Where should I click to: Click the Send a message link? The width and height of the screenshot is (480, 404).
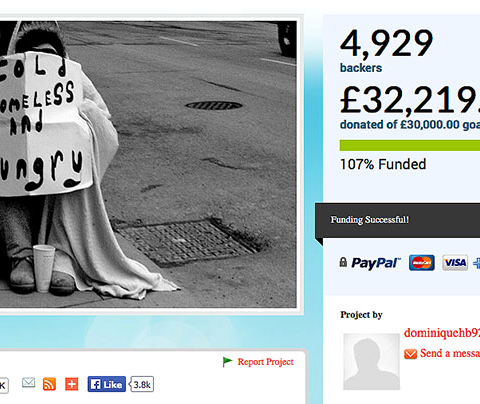(x=450, y=353)
